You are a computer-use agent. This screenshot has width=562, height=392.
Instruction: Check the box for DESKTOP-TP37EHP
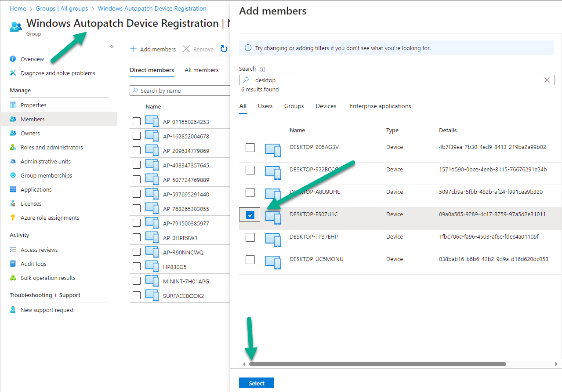(x=250, y=237)
